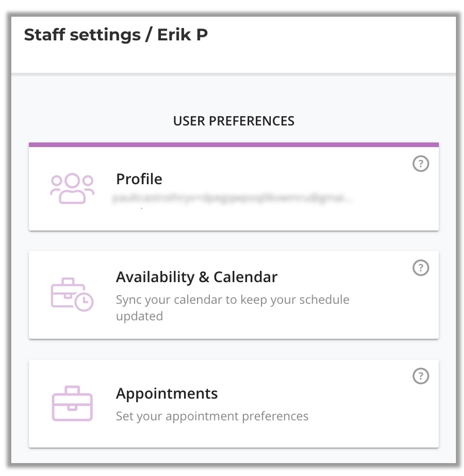The width and height of the screenshot is (464, 476).
Task: Click the purple accent bar above Profile
Action: click(234, 145)
